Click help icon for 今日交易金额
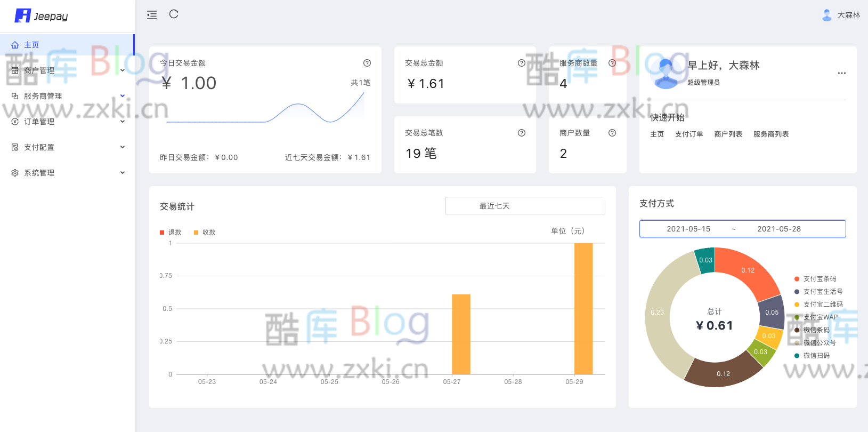The image size is (868, 432). pos(367,63)
